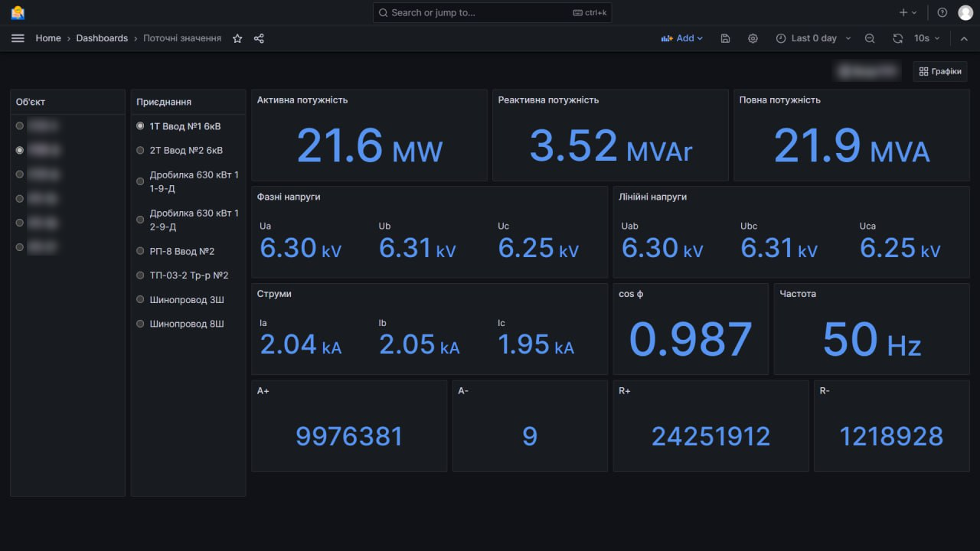The height and width of the screenshot is (551, 980).
Task: Navigate to Dashboards breadcrumb
Action: pos(102,38)
